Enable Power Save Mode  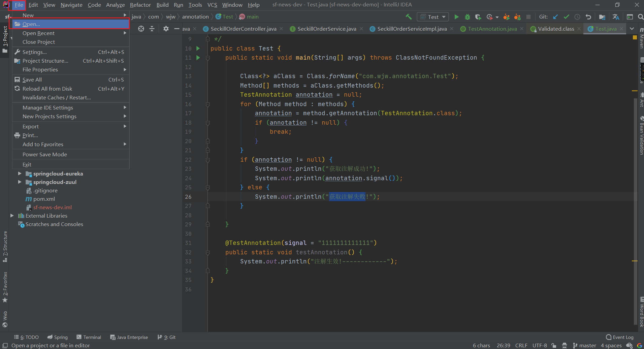[x=44, y=154]
